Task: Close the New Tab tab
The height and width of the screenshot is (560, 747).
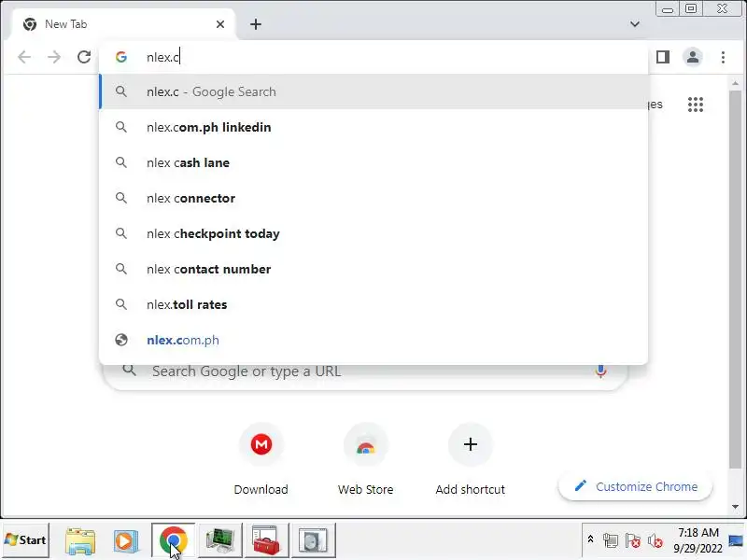Action: click(220, 24)
